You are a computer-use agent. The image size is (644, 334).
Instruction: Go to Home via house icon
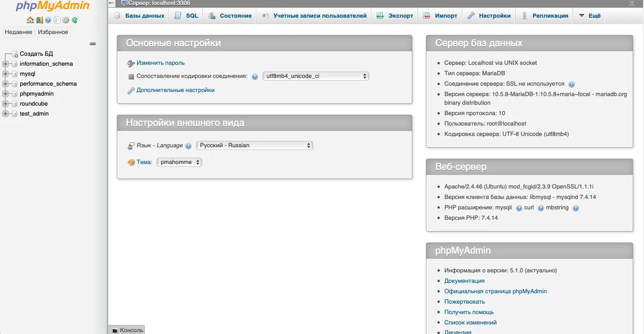30,20
